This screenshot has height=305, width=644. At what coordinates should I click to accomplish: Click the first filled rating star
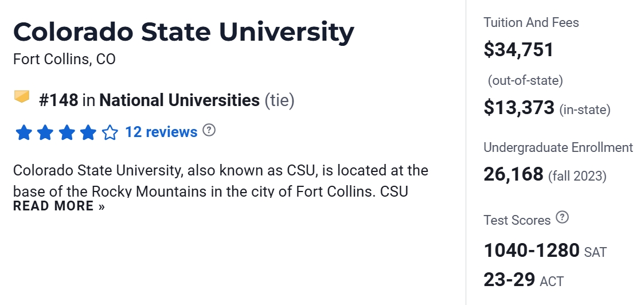(x=24, y=133)
